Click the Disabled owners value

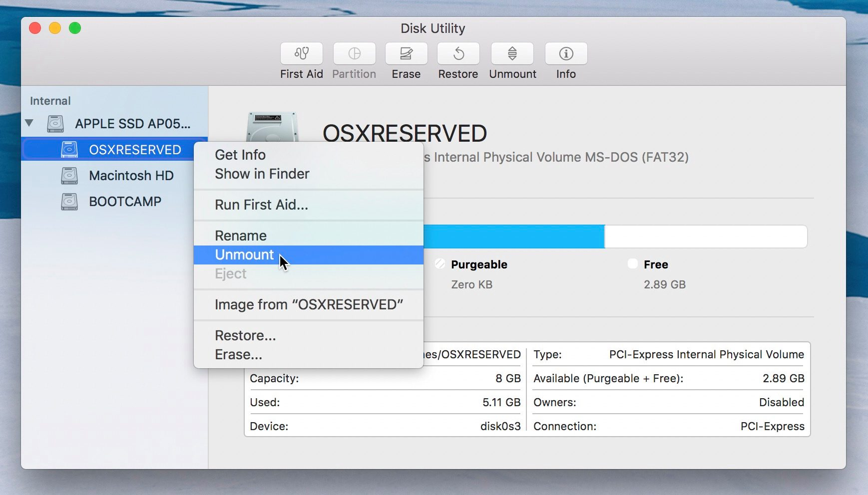tap(782, 402)
